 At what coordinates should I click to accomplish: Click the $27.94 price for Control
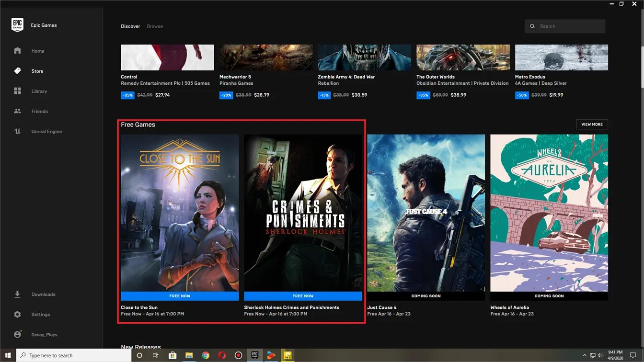[x=162, y=95]
